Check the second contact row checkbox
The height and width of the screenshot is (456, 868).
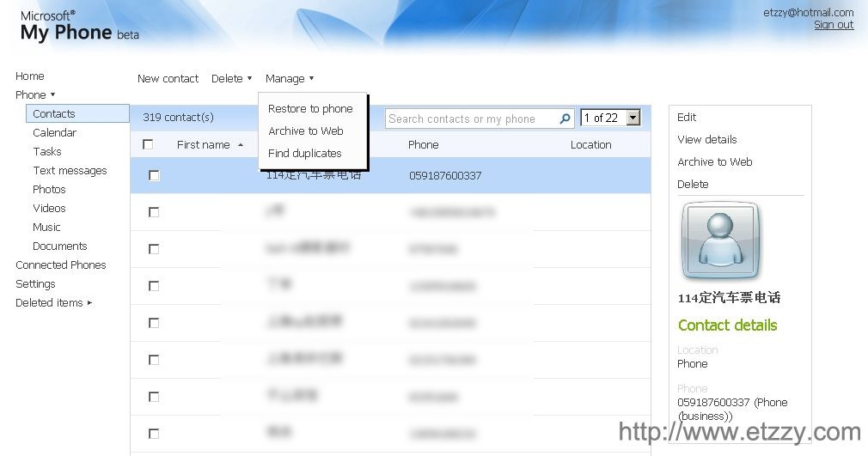154,212
